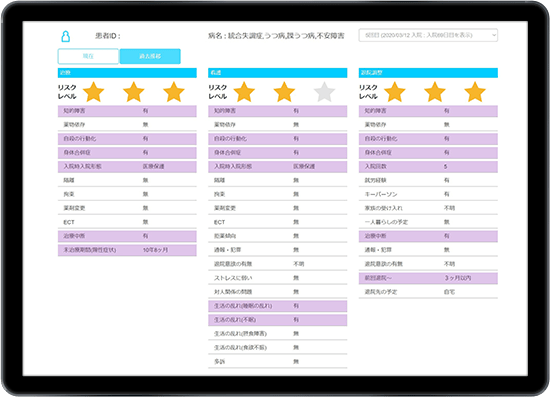
Task: Click second star of 看護 risk level
Action: tap(284, 92)
